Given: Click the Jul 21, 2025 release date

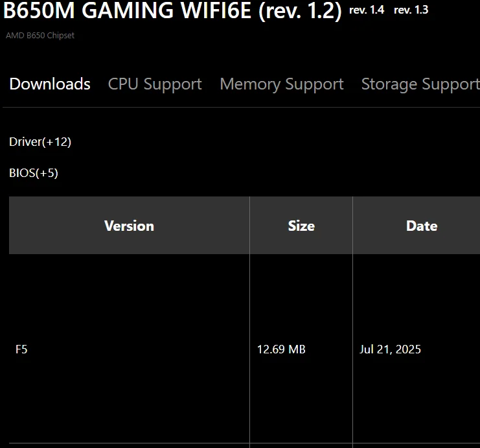Looking at the screenshot, I should tap(390, 349).
